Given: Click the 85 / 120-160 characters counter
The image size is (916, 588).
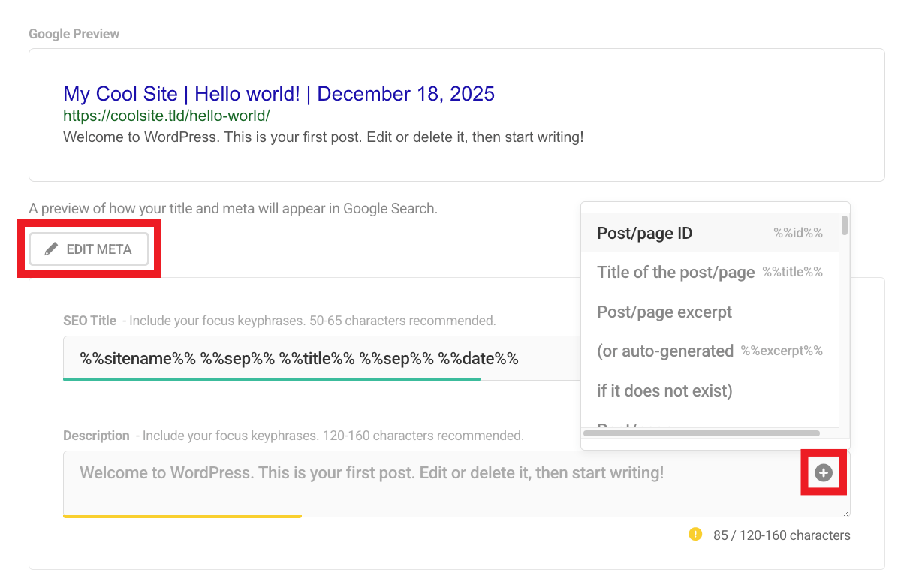Looking at the screenshot, I should (x=783, y=535).
